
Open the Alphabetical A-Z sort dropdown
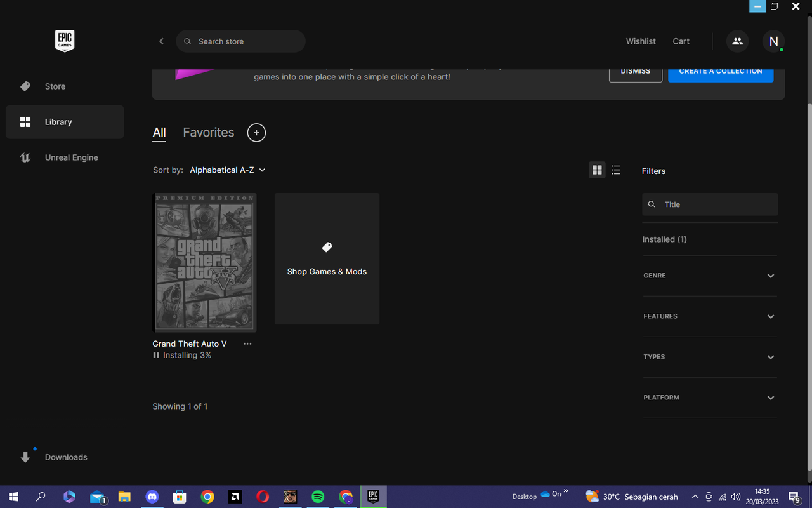[228, 170]
